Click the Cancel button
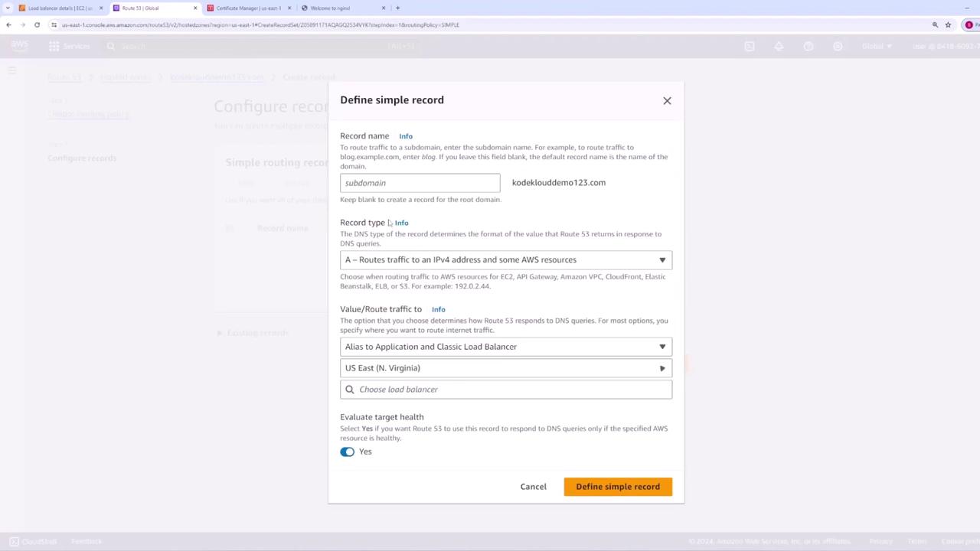Viewport: 980px width, 551px height. click(x=533, y=487)
